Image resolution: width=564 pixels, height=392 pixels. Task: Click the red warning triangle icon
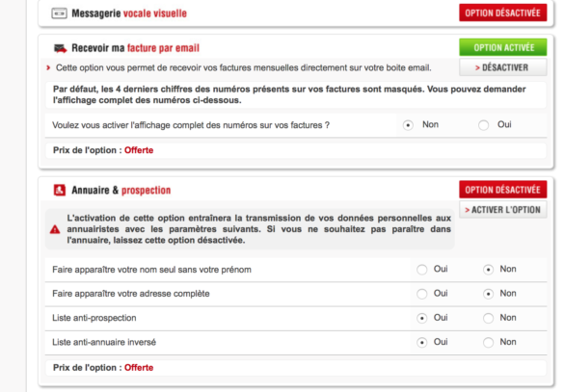pyautogui.click(x=55, y=229)
